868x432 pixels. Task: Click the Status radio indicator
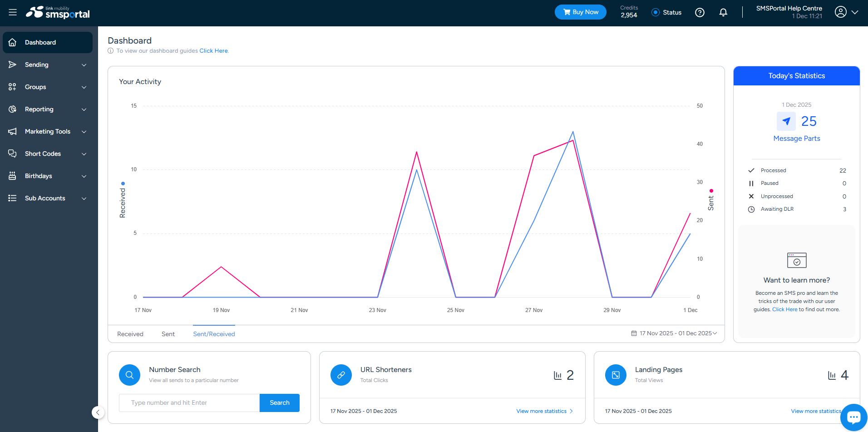pos(656,12)
